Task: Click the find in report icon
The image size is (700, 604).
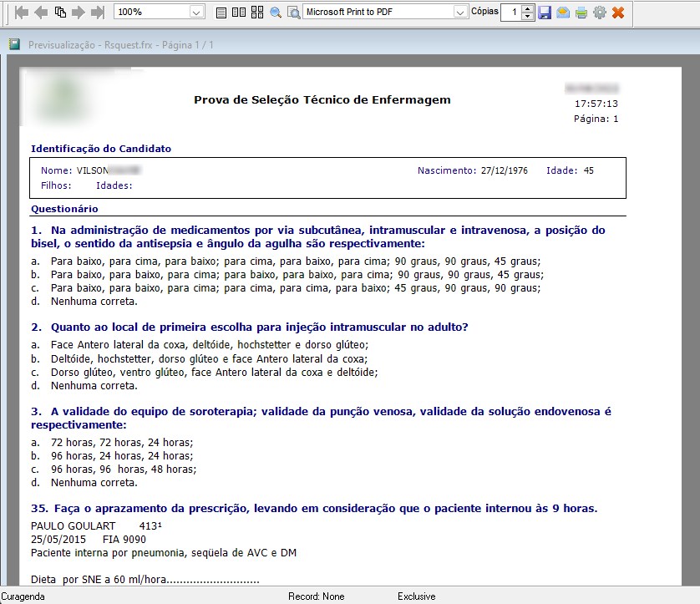Action: [293, 13]
